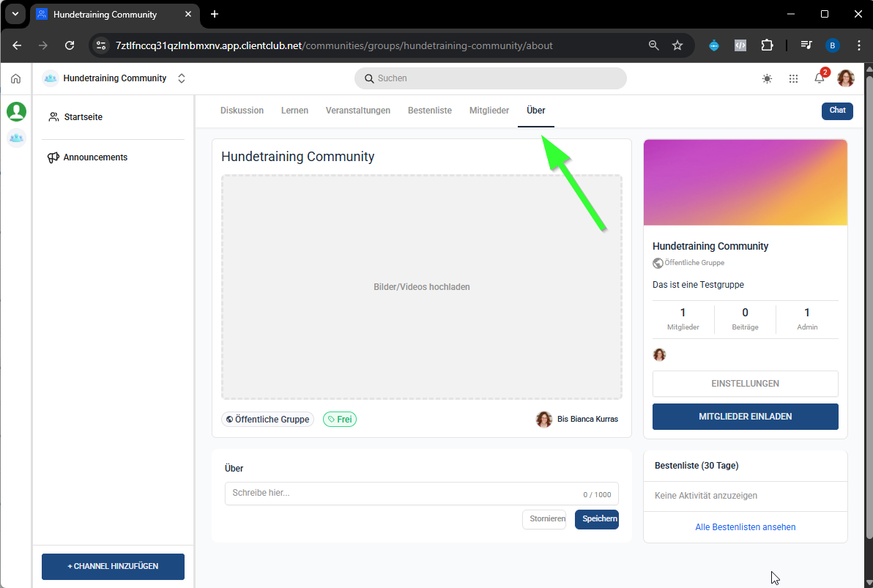This screenshot has width=873, height=588.
Task: Click globe icon beside Öffentliche Gruppe in card
Action: tap(658, 263)
